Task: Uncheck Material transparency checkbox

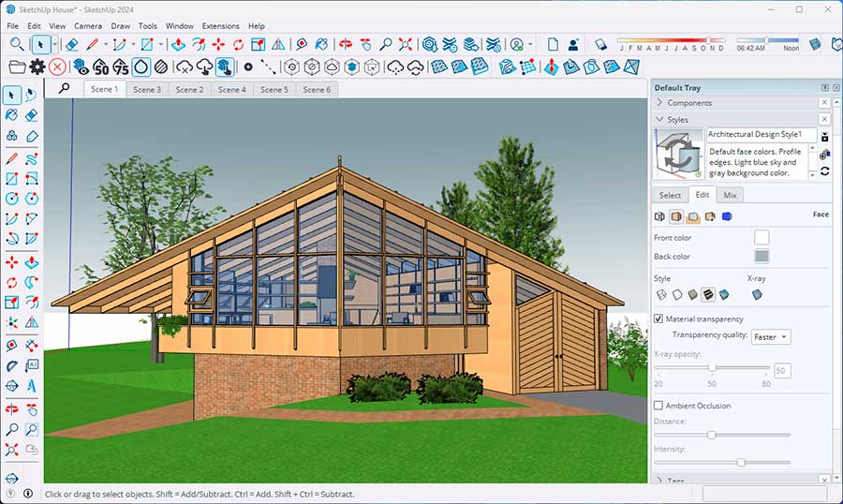Action: click(x=658, y=319)
